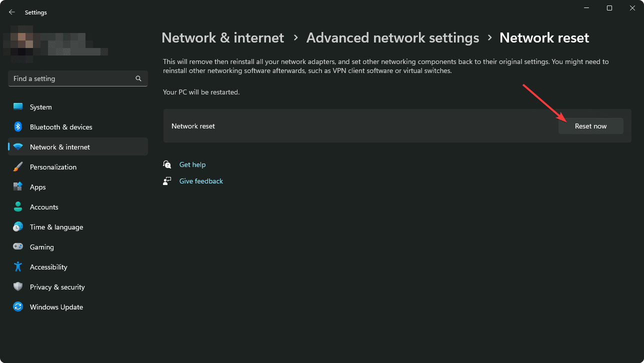Click the back arrow
Viewport: 644px width, 363px height.
pos(11,11)
